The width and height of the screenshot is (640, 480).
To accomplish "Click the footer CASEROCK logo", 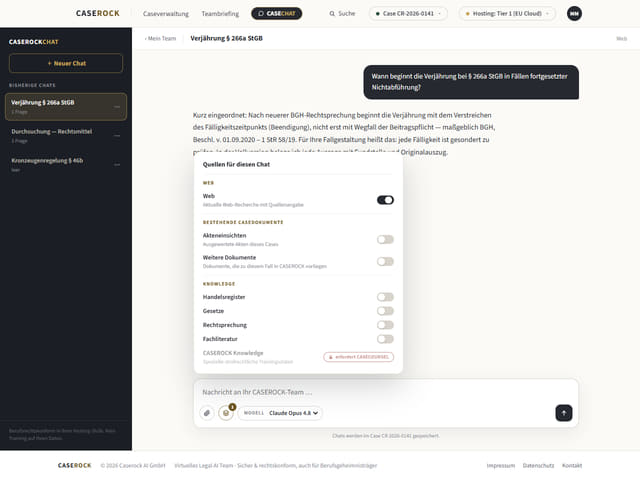I will pyautogui.click(x=75, y=466).
